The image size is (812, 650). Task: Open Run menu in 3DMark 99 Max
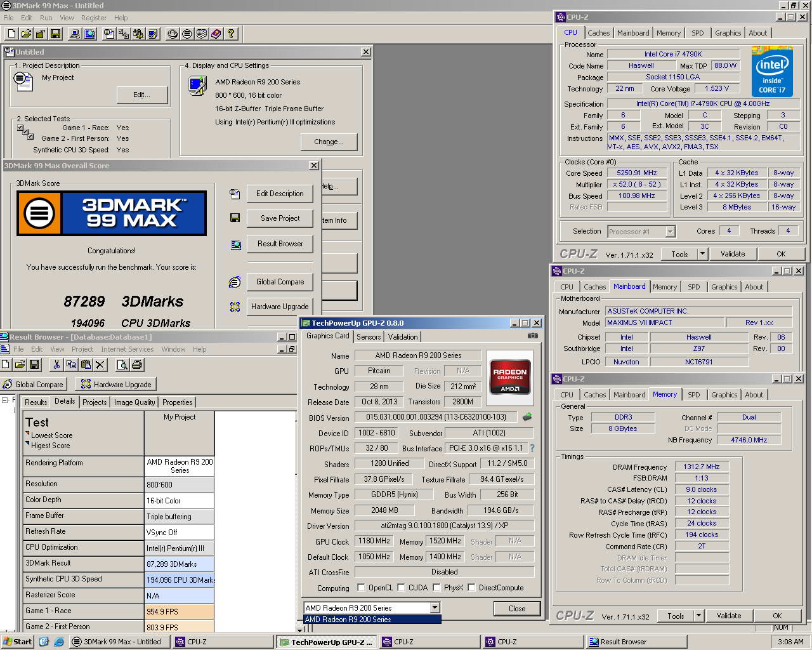(x=46, y=18)
